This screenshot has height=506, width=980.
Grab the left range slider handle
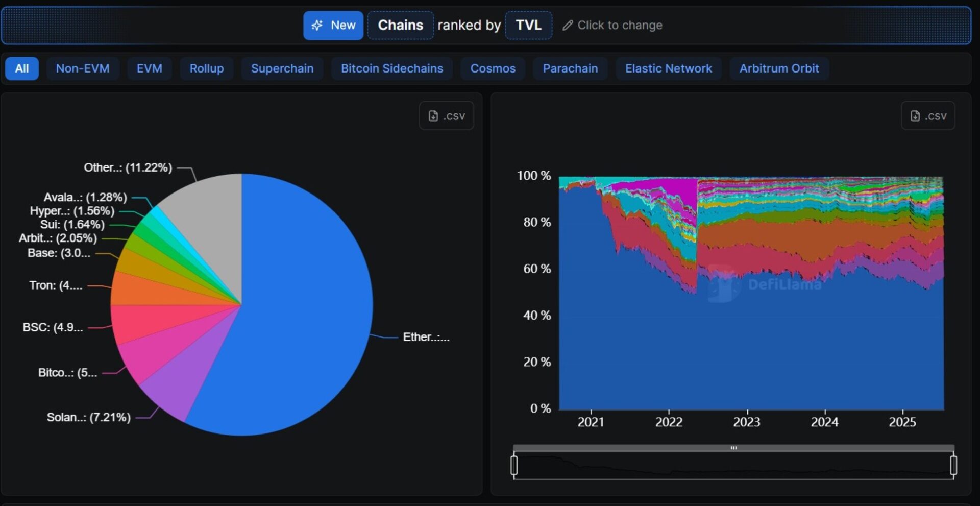tap(514, 466)
